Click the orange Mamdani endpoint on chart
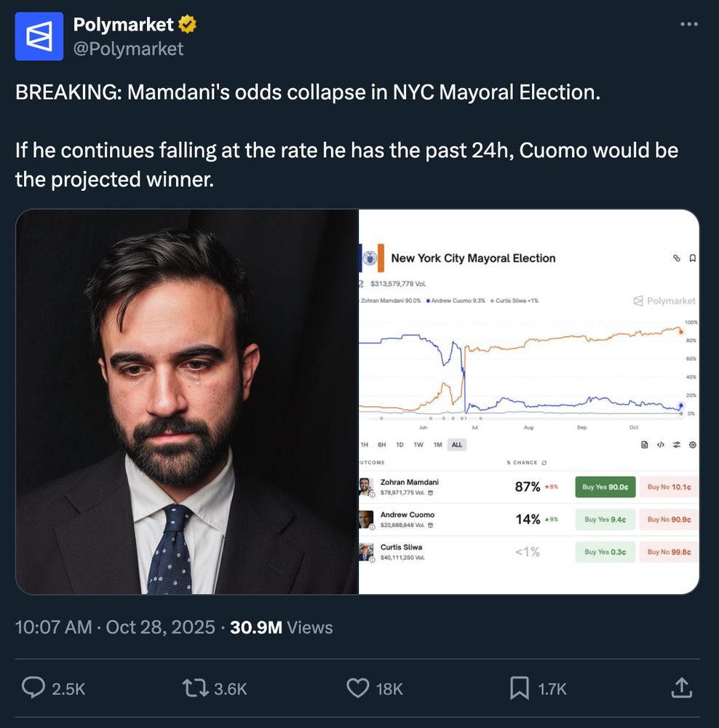This screenshot has width=719, height=728. click(x=680, y=332)
